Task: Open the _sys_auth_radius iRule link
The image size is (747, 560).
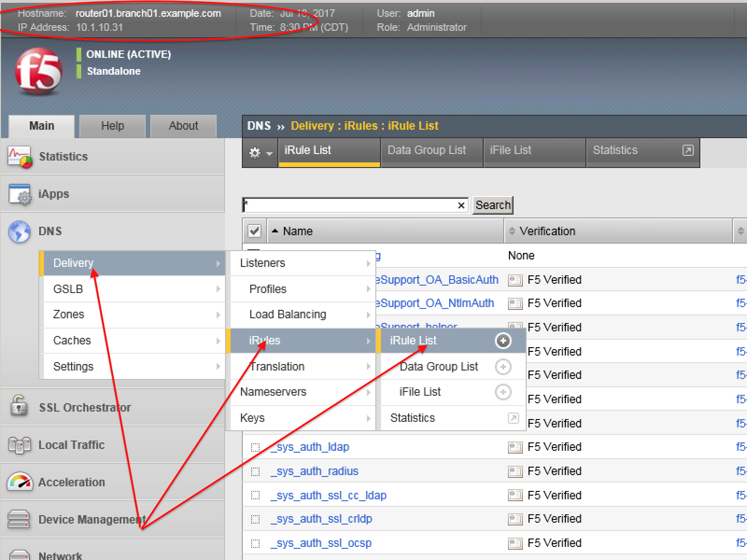Action: (315, 471)
